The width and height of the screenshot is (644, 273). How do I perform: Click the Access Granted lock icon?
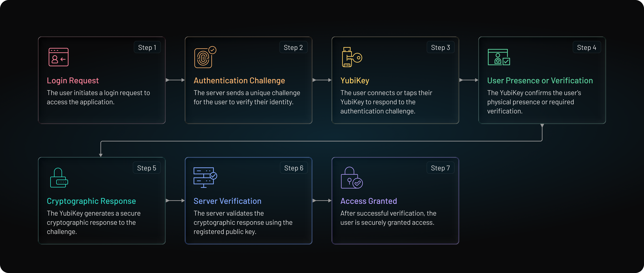pyautogui.click(x=352, y=178)
